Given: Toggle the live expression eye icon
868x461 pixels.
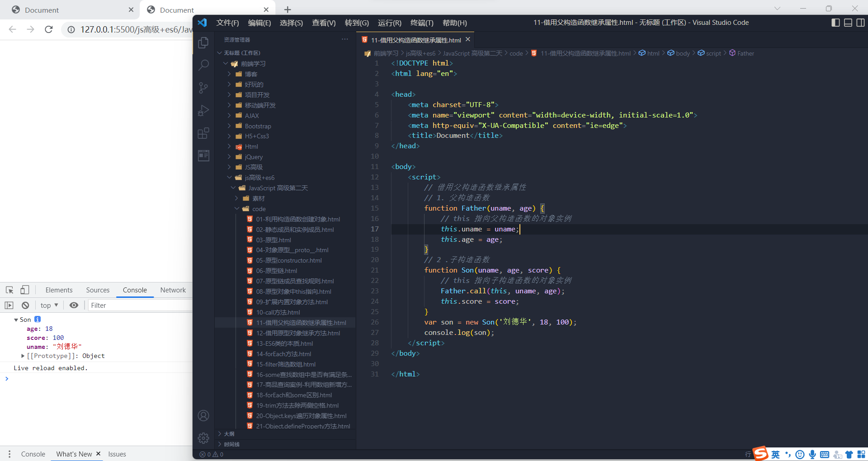Looking at the screenshot, I should coord(74,305).
